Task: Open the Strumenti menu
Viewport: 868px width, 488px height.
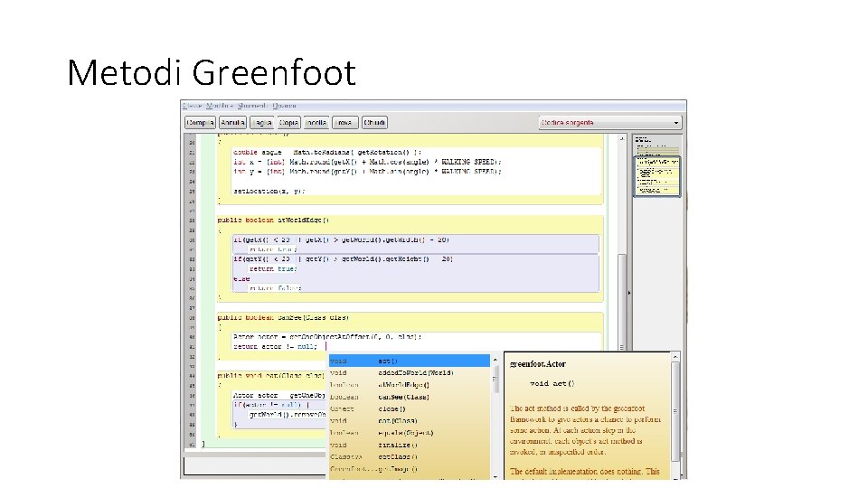Action: 252,106
